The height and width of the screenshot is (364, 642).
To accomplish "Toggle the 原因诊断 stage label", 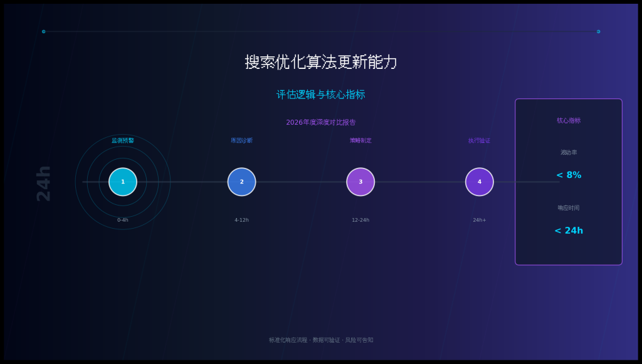I will tap(241, 140).
